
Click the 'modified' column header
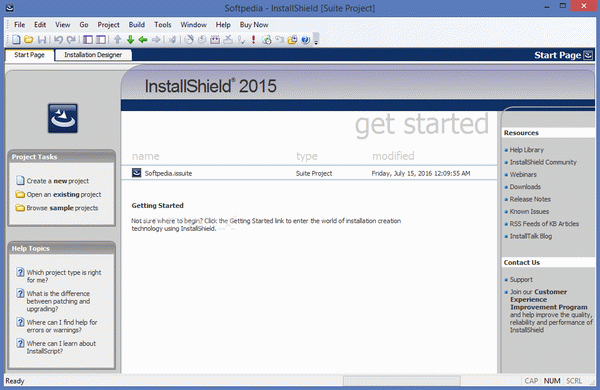coord(393,156)
